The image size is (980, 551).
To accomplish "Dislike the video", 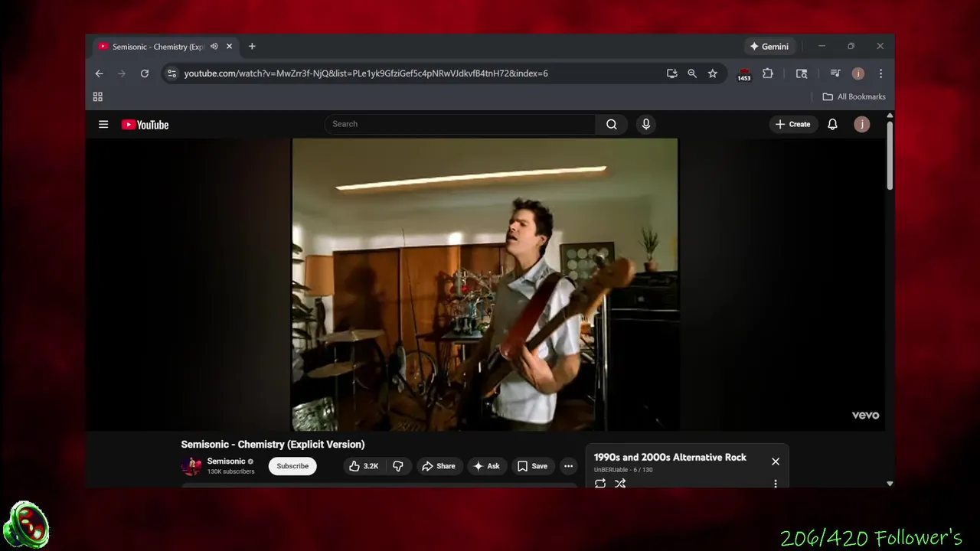I will 398,466.
